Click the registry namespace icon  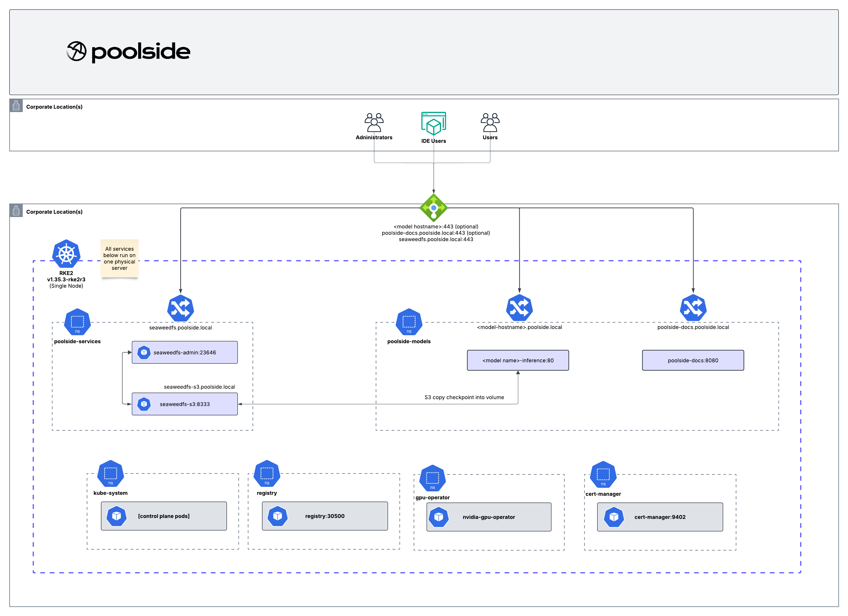click(x=267, y=474)
